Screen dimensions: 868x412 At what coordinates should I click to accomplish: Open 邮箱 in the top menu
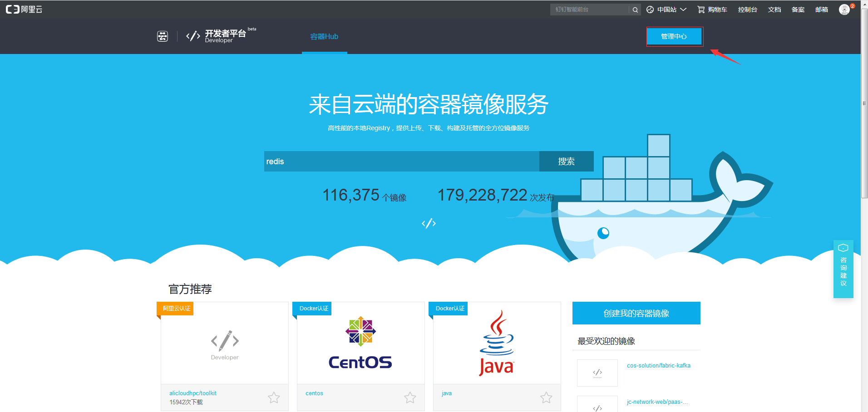click(x=821, y=10)
